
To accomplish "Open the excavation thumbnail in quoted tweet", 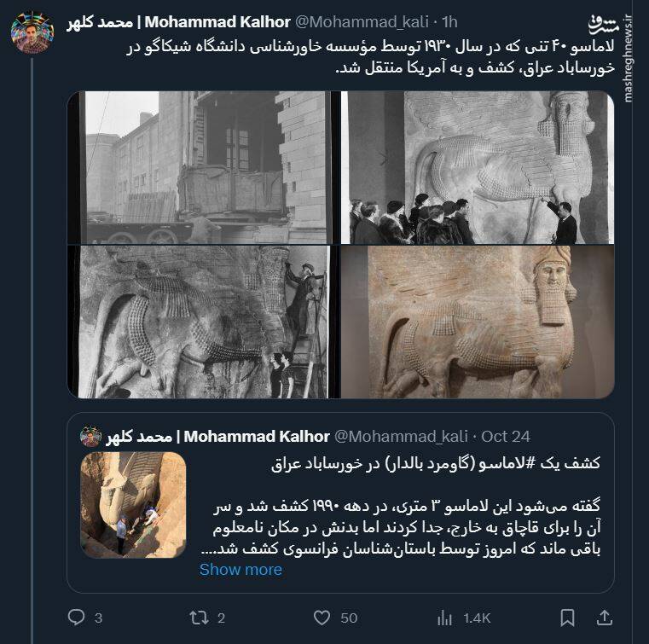I will 133,505.
